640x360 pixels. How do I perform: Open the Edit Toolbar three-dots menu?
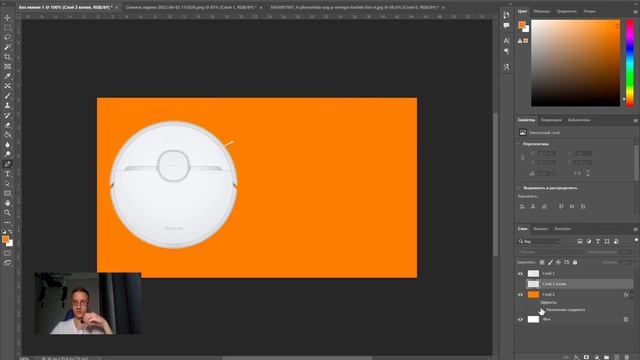(7, 222)
